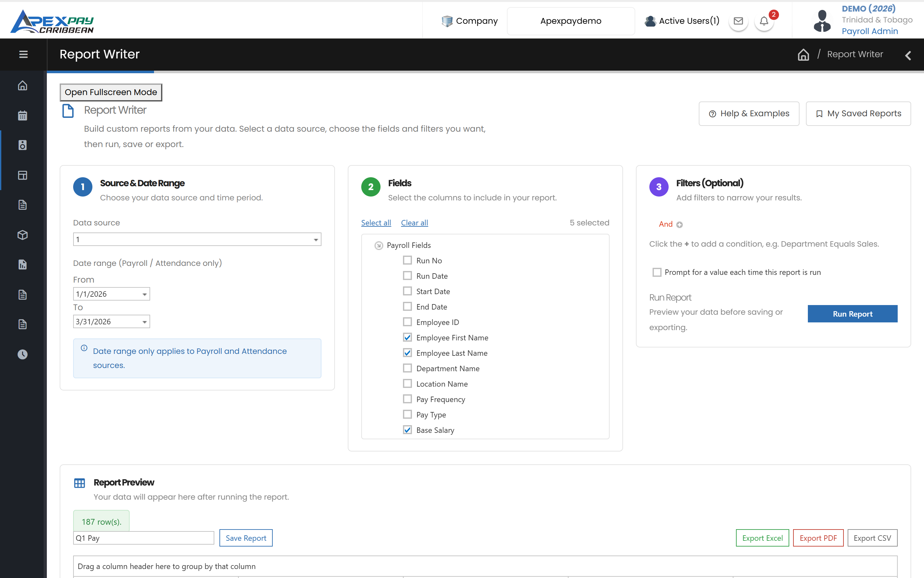Click the user profile avatar icon

coord(822,21)
